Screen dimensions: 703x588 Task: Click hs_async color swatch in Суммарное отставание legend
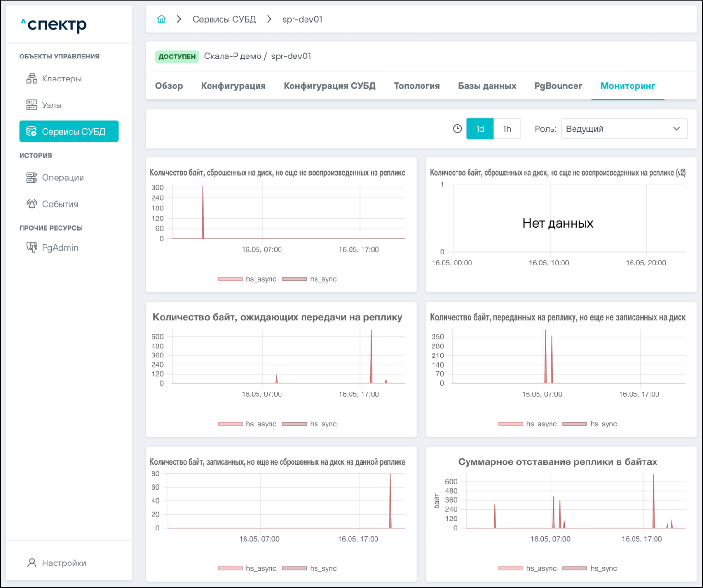pos(510,568)
